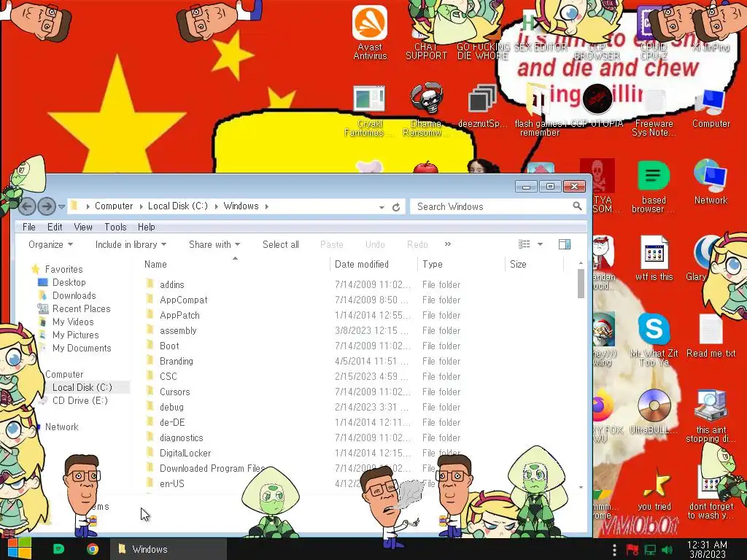Open the address bar dropdown arrow

click(382, 207)
